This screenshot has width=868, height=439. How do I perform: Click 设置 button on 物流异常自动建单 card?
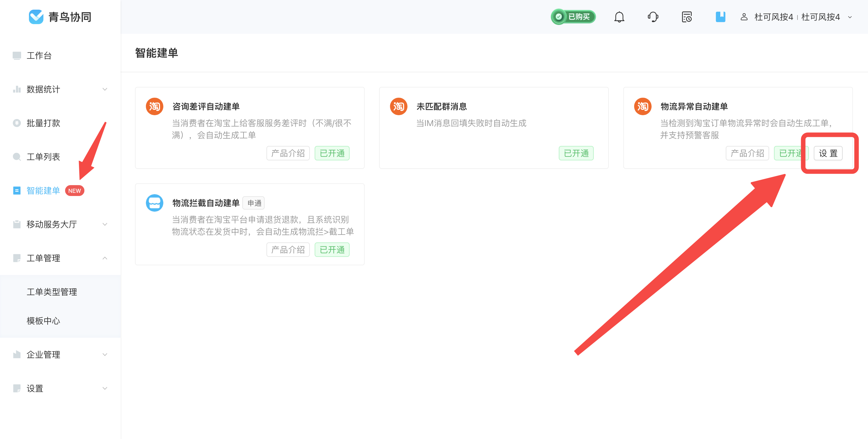(x=828, y=153)
